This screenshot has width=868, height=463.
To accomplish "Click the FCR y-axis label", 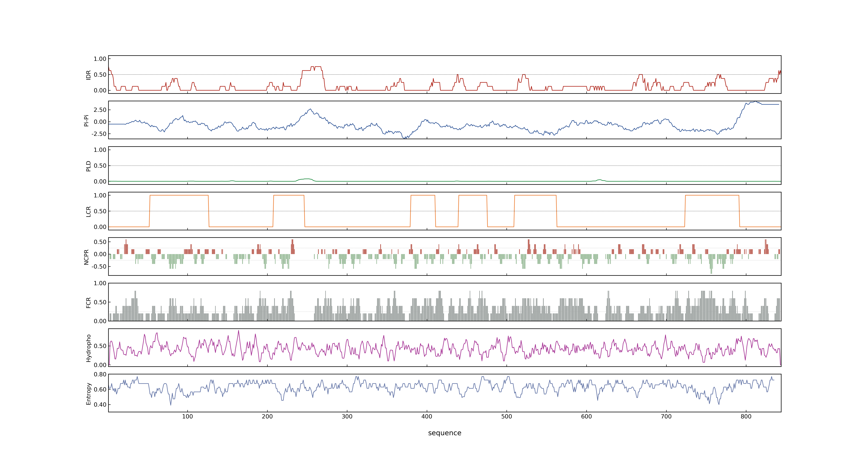I will pos(88,302).
